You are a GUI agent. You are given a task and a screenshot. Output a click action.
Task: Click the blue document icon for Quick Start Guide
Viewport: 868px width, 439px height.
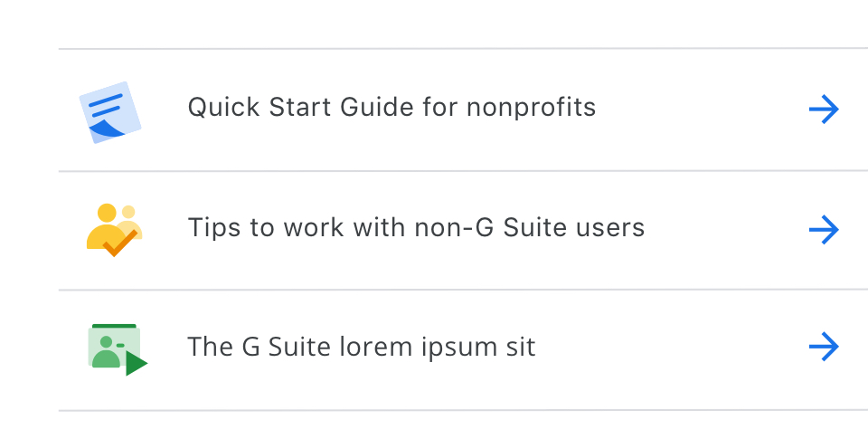(110, 112)
